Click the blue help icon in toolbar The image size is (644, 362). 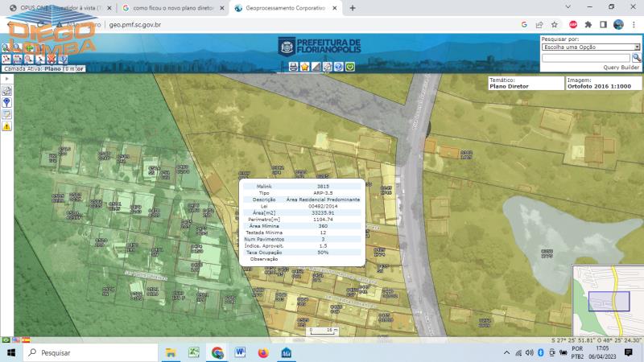point(339,67)
